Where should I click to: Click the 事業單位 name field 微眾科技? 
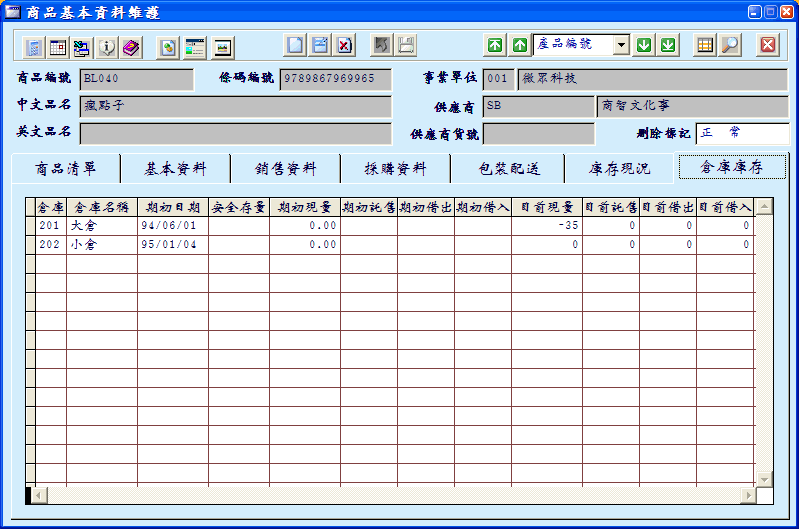coord(653,80)
